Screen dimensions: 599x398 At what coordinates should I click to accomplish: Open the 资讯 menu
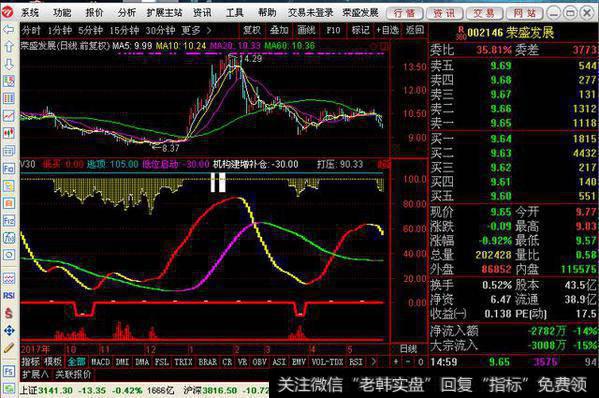[202, 13]
